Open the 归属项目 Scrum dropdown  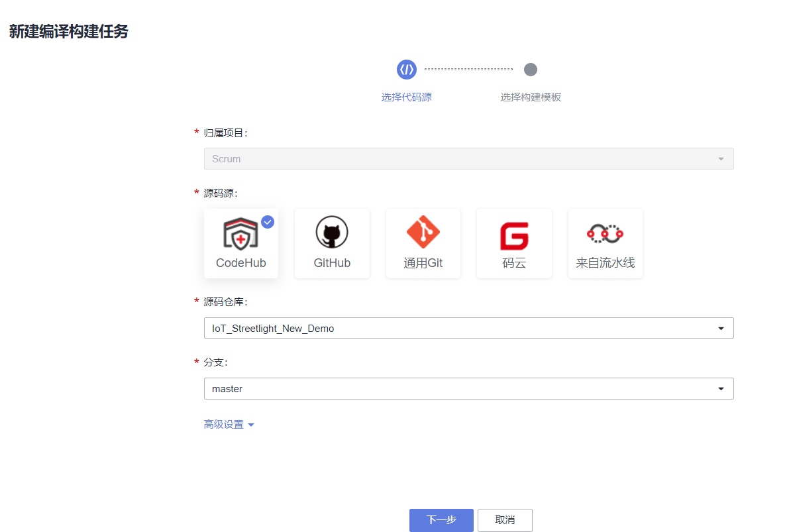(468, 159)
